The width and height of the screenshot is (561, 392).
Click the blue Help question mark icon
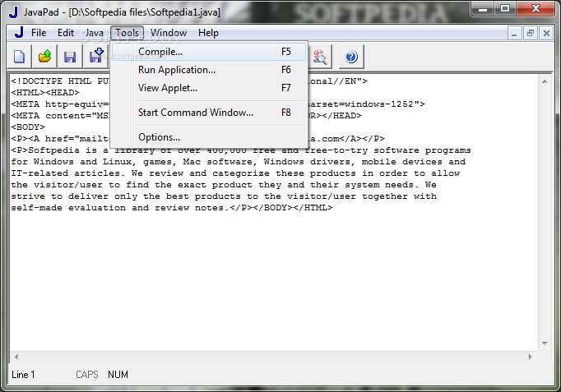pyautogui.click(x=351, y=57)
